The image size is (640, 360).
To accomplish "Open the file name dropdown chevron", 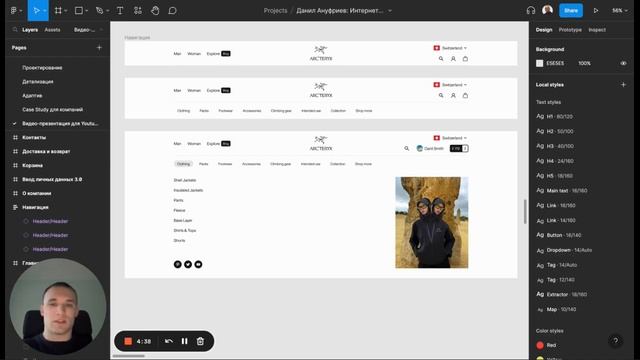I will point(390,11).
